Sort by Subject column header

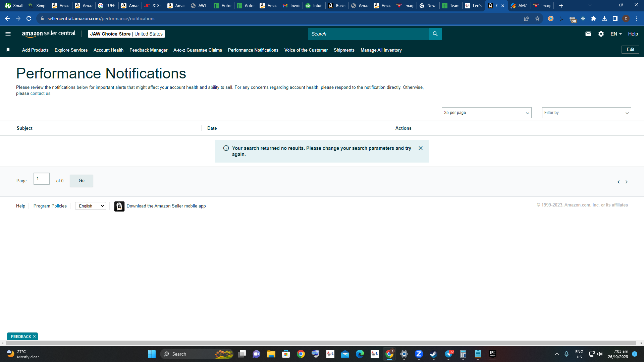24,128
